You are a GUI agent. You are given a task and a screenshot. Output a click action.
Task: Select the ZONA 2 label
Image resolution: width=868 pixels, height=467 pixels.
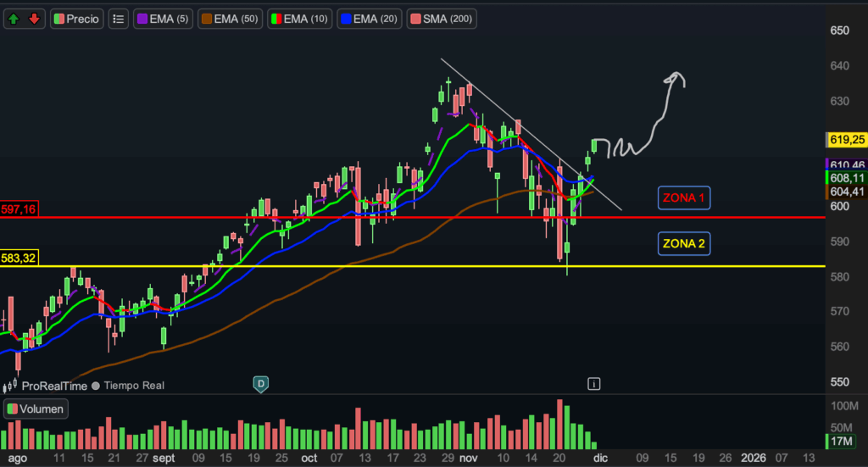tap(683, 245)
